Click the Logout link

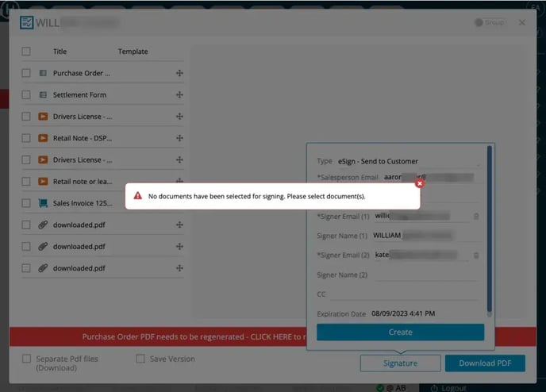[448, 388]
